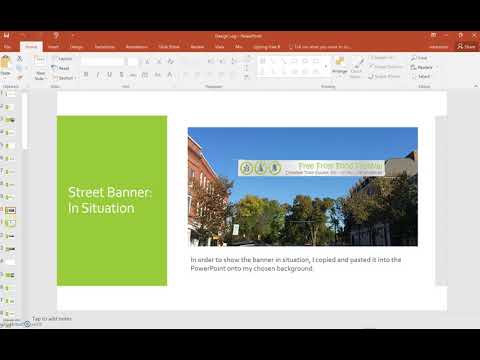Screen dimensions: 480x360
Task: Click the body text about copied banner
Action: point(296,264)
